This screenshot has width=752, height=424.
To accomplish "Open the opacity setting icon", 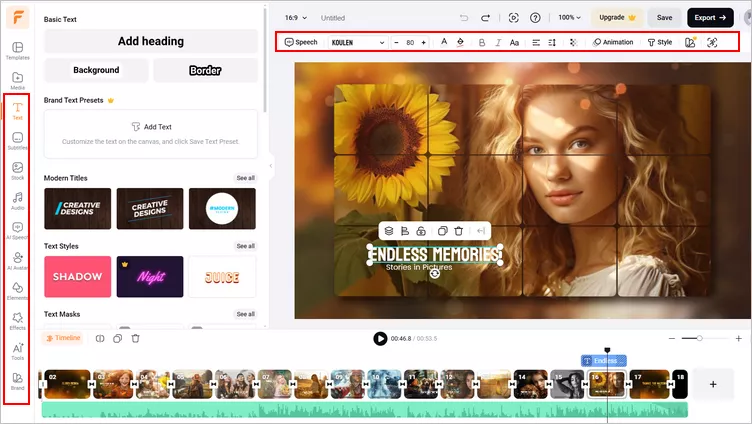I will tap(574, 42).
